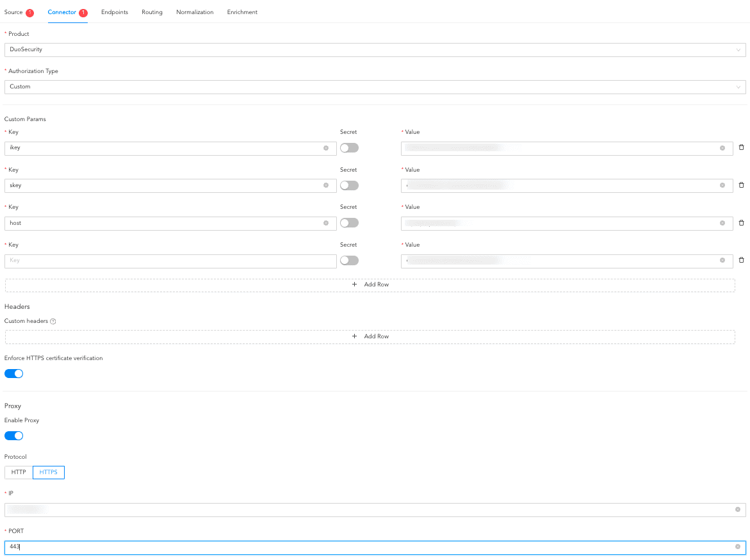This screenshot has width=750, height=560.
Task: Delete the empty-key custom param row
Action: click(741, 260)
